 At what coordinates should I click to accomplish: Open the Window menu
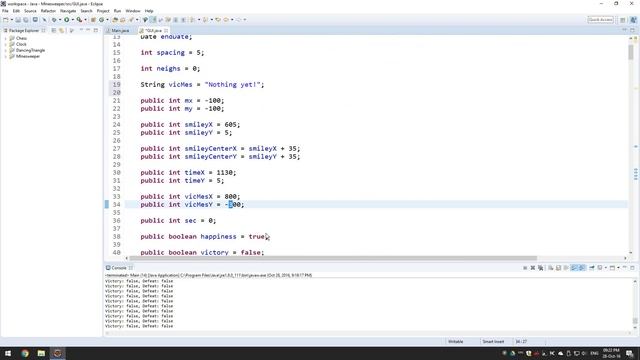[133, 11]
